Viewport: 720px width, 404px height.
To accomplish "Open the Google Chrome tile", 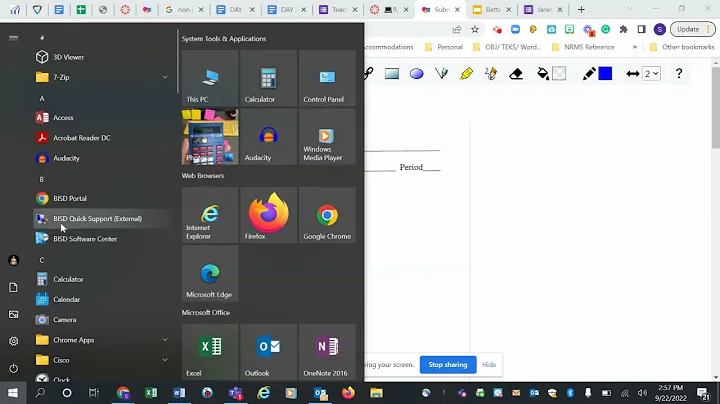I will 327,215.
